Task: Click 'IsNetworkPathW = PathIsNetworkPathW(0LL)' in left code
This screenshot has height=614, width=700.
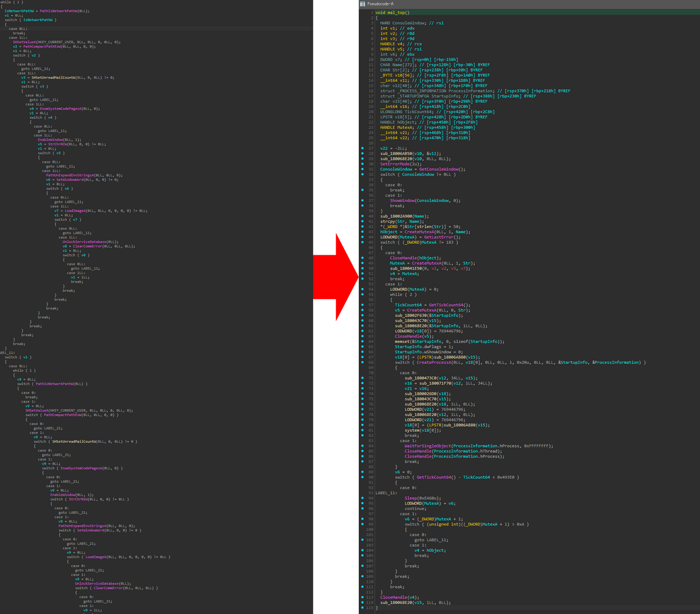Action: 47,11
